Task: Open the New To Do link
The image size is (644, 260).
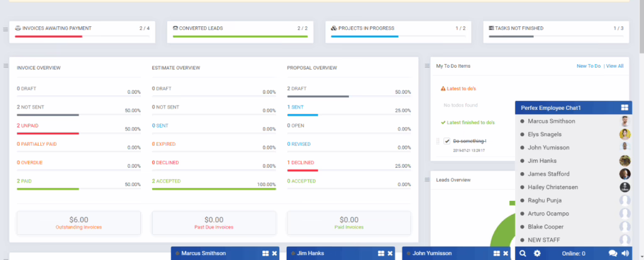Action: click(588, 66)
